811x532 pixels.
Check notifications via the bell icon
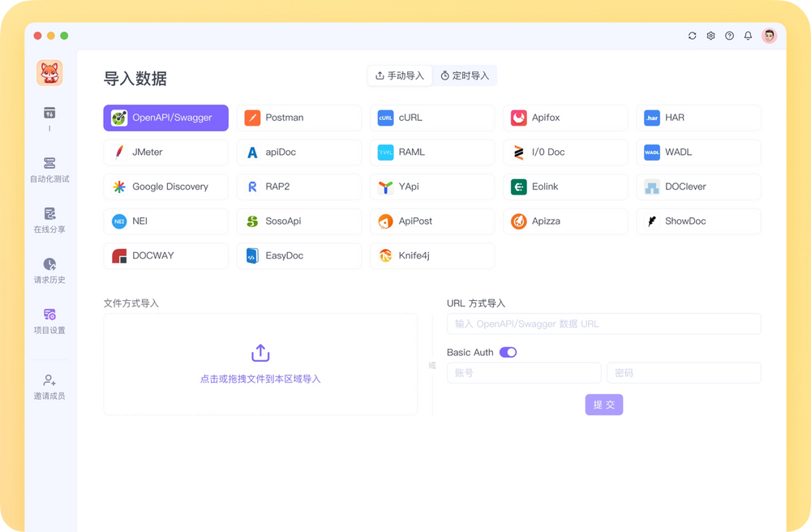tap(748, 36)
